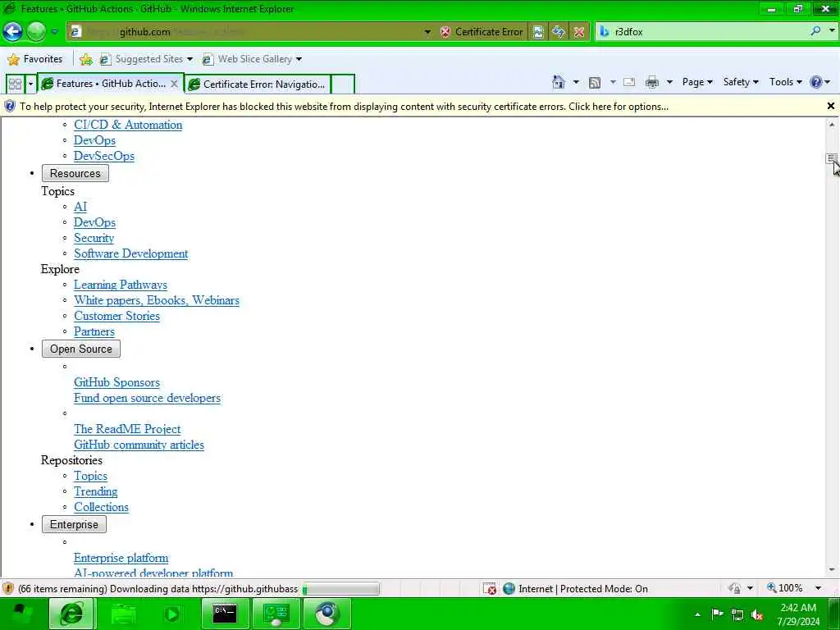The width and height of the screenshot is (840, 630).
Task: Open the Trending repositories link
Action: tap(95, 491)
